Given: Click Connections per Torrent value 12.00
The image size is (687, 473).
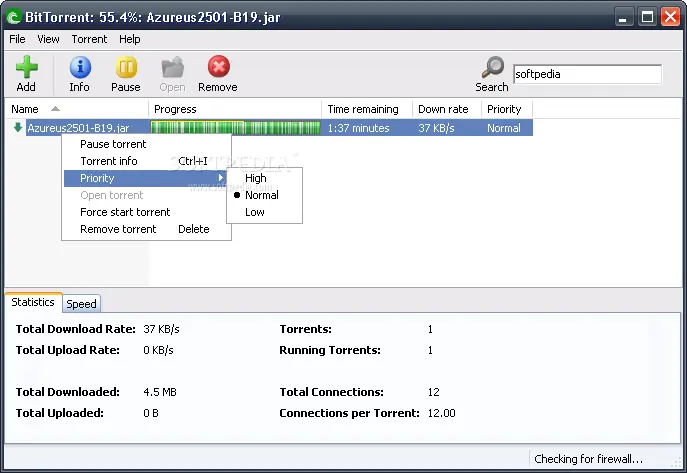Looking at the screenshot, I should [442, 413].
